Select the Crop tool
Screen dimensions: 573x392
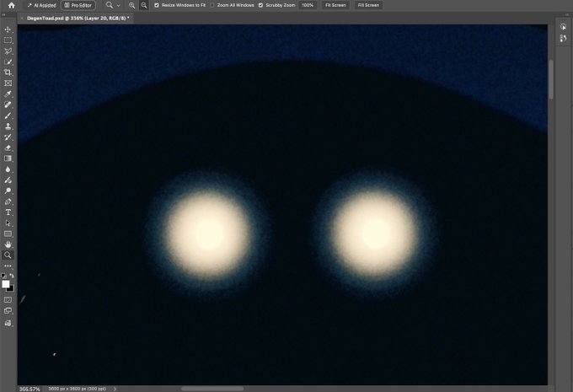8,72
